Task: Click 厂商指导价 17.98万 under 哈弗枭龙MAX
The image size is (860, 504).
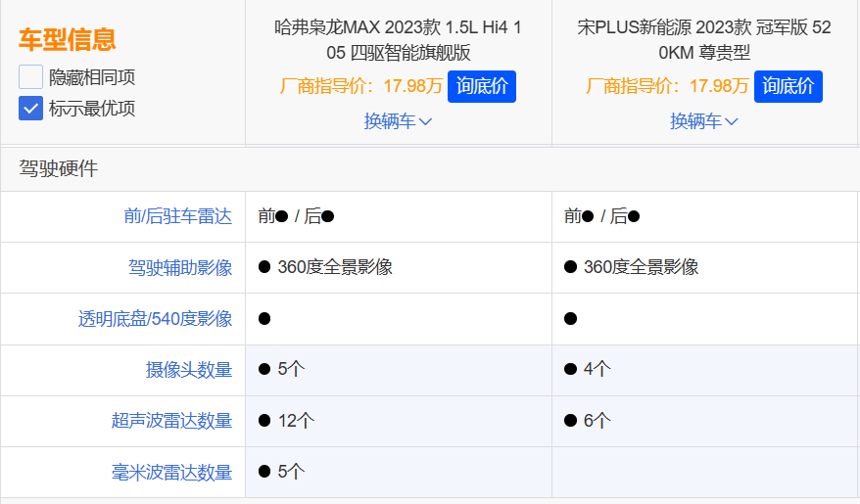Action: pos(361,86)
